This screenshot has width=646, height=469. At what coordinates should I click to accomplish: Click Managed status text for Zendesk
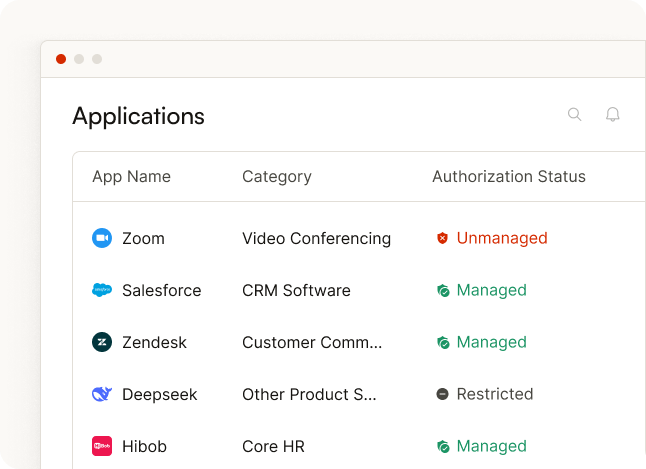492,342
